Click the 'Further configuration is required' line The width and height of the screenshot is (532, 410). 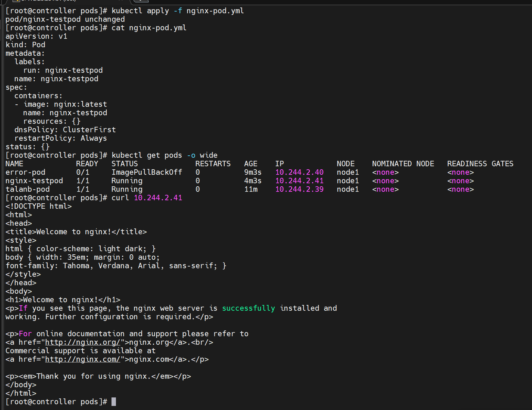[x=109, y=317]
